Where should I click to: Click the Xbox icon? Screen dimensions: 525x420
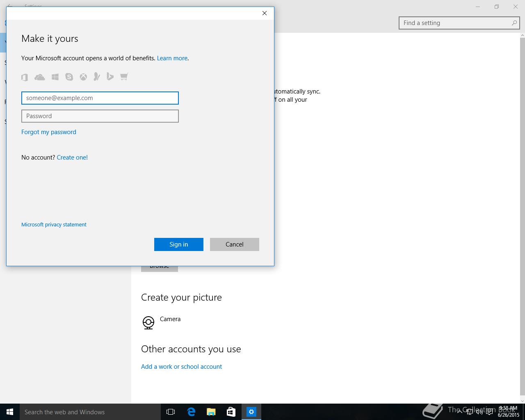coord(83,77)
